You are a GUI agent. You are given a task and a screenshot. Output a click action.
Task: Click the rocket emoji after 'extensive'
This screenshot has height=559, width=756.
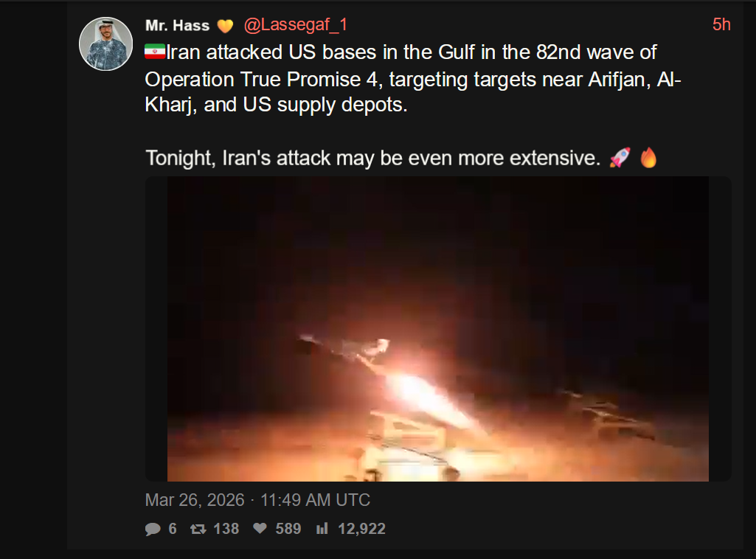point(620,158)
